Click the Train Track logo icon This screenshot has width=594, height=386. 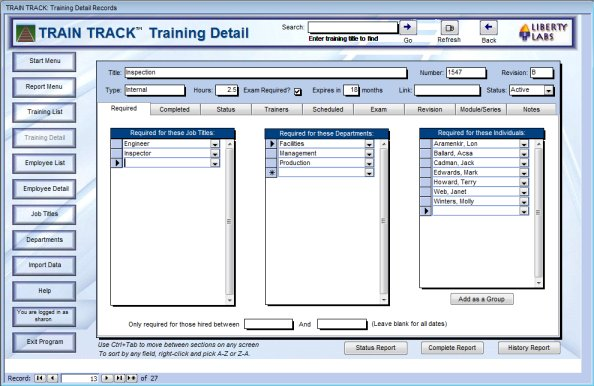(x=26, y=33)
